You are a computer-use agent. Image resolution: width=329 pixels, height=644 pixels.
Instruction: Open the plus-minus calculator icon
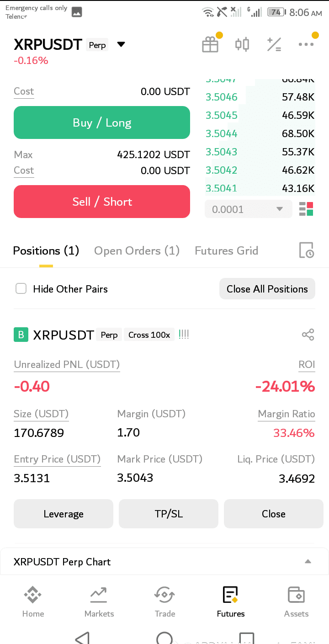[x=274, y=44]
